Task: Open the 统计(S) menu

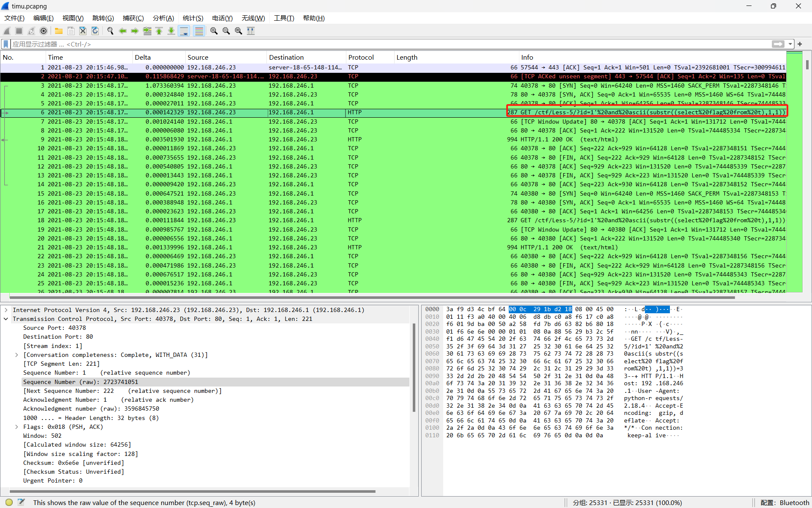Action: click(193, 18)
